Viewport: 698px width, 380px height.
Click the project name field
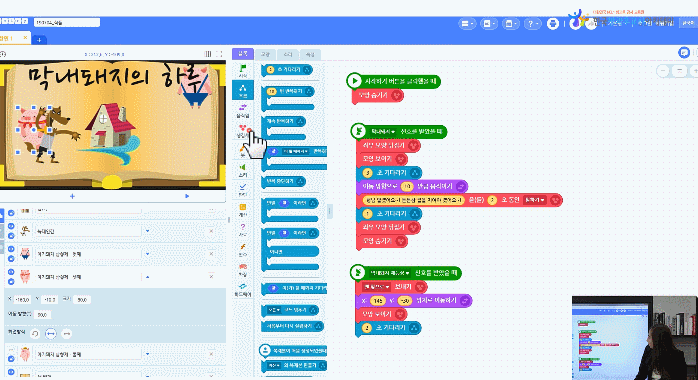(67, 22)
